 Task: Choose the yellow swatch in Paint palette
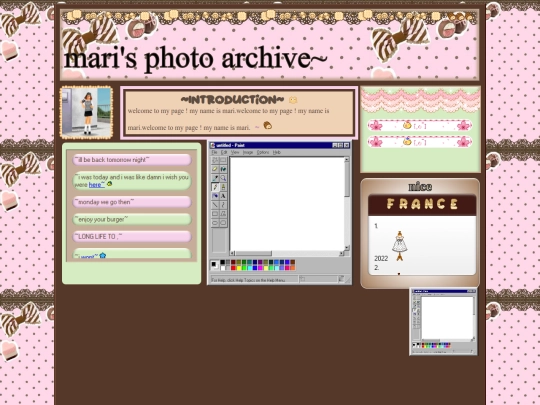click(x=239, y=268)
